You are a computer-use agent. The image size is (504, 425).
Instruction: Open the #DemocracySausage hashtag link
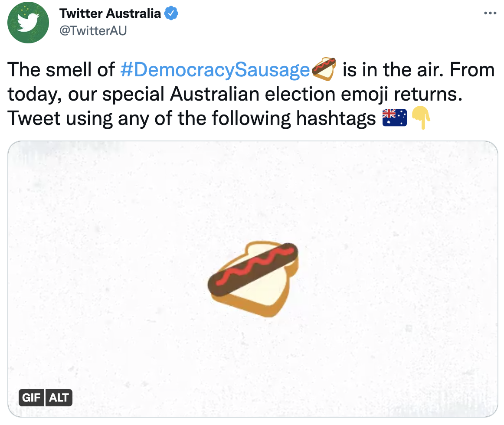point(215,70)
